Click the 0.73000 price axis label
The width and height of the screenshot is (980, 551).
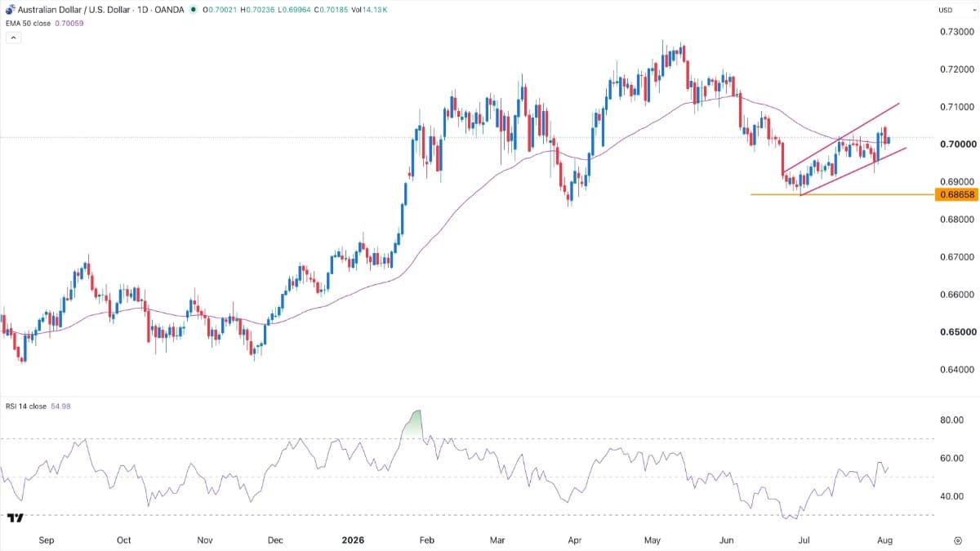[x=957, y=32]
